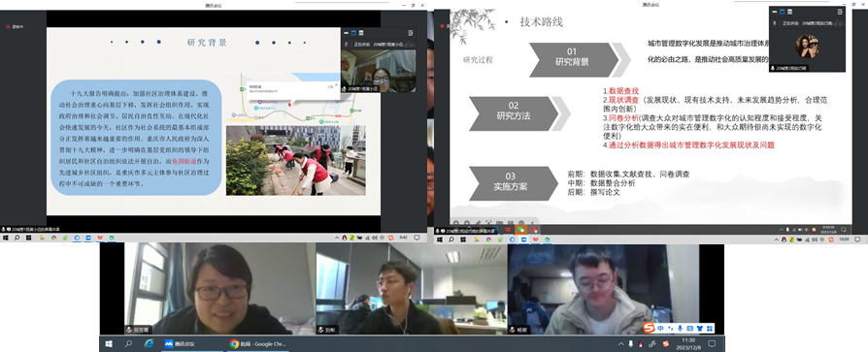Open taskbar search next to Start

pyautogui.click(x=128, y=343)
